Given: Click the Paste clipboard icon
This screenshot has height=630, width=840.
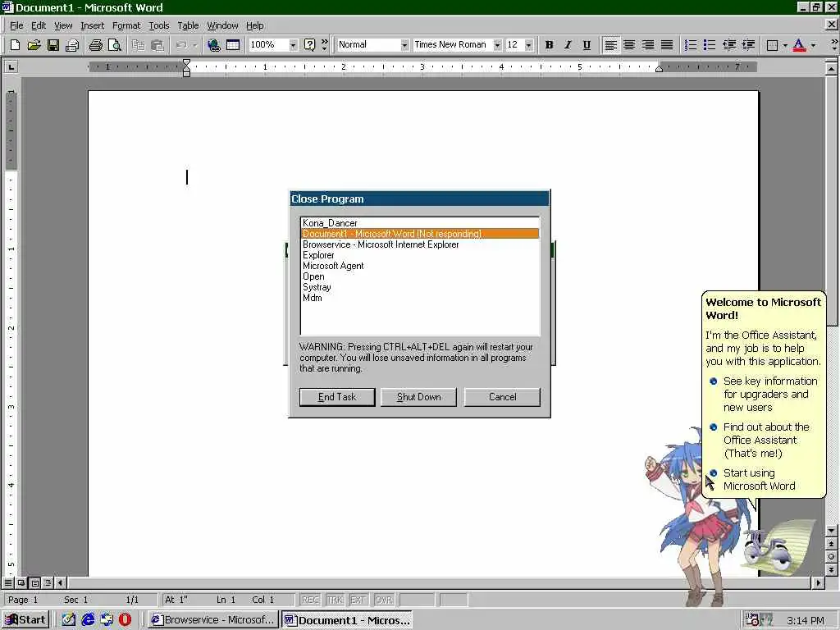Looking at the screenshot, I should pos(157,45).
